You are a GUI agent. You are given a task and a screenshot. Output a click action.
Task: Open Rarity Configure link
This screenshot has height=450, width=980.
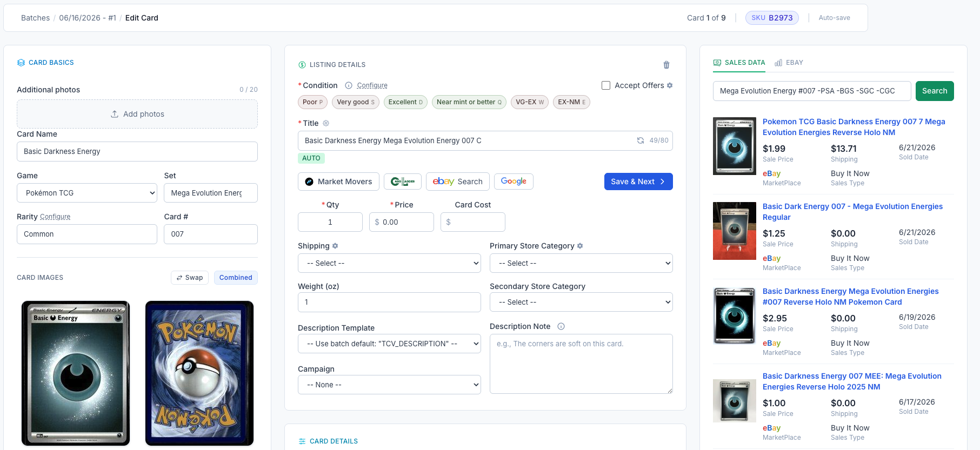tap(55, 217)
